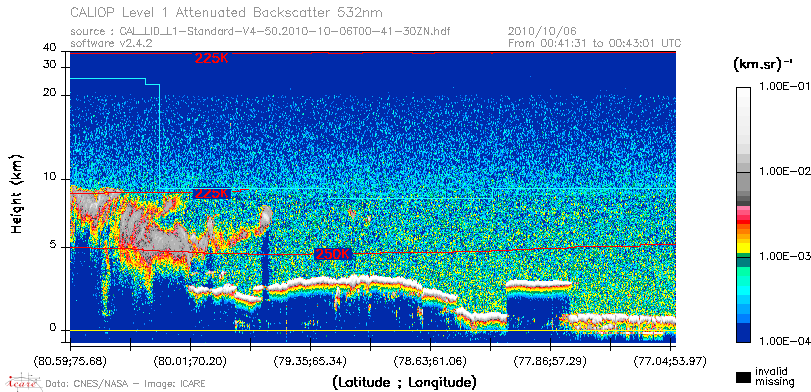Click the Data: CNES/NASA - Image: ICARE credit
Screen dimensions: 811x392
point(126,384)
